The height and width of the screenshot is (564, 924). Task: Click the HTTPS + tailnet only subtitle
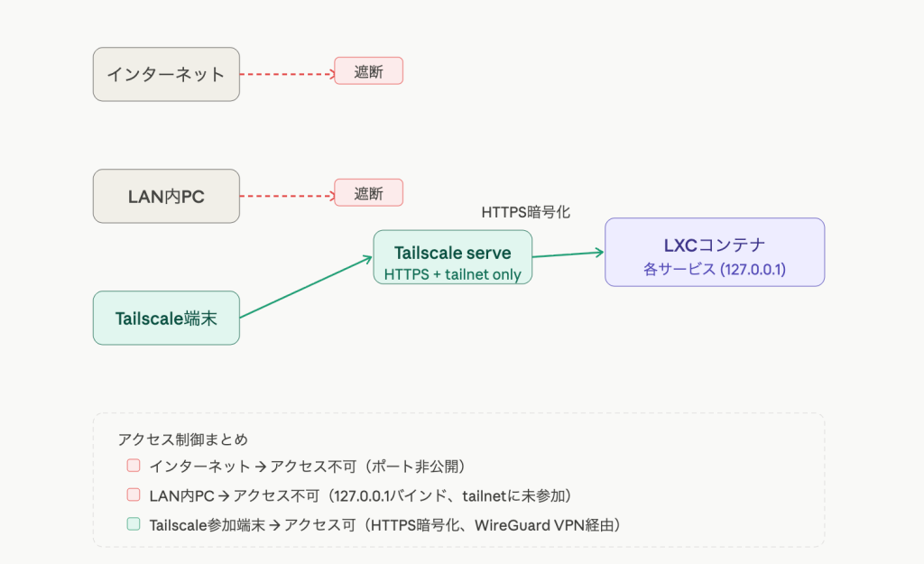click(x=452, y=273)
